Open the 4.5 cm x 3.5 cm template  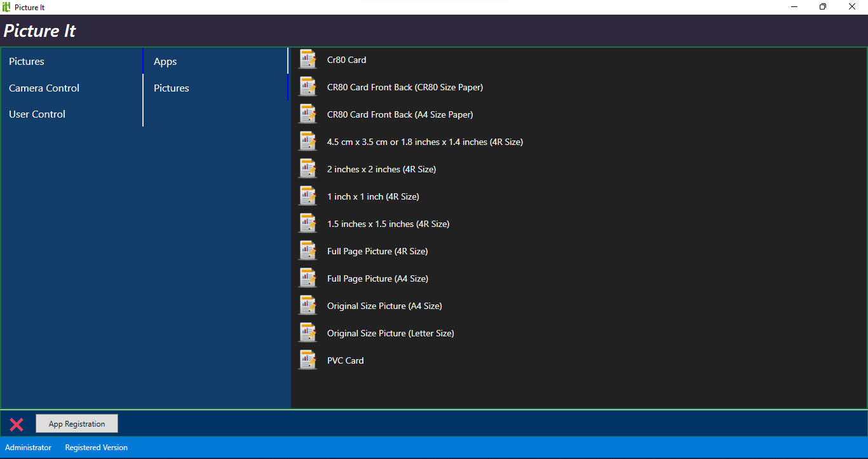[x=424, y=142]
